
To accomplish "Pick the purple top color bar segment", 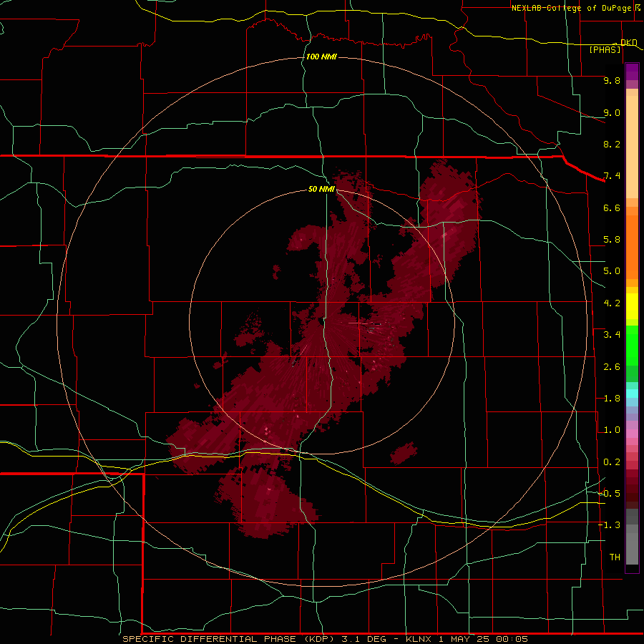I will coord(632,71).
